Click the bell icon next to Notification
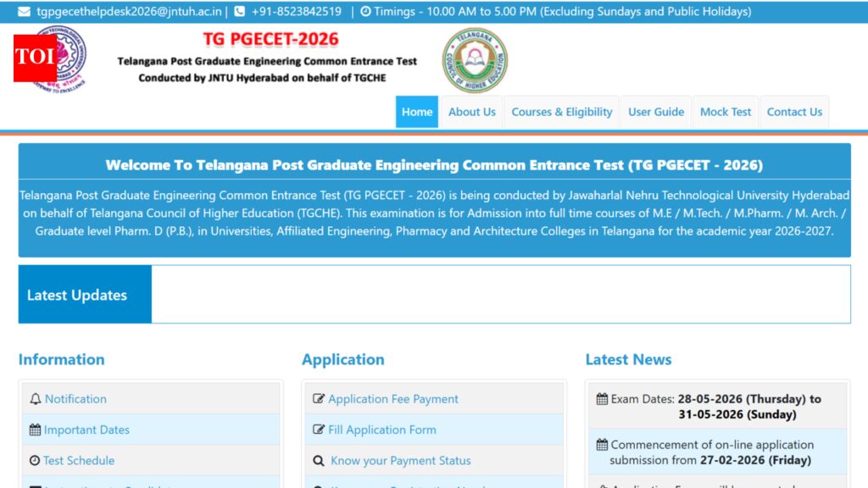This screenshot has width=868, height=488. [x=34, y=398]
